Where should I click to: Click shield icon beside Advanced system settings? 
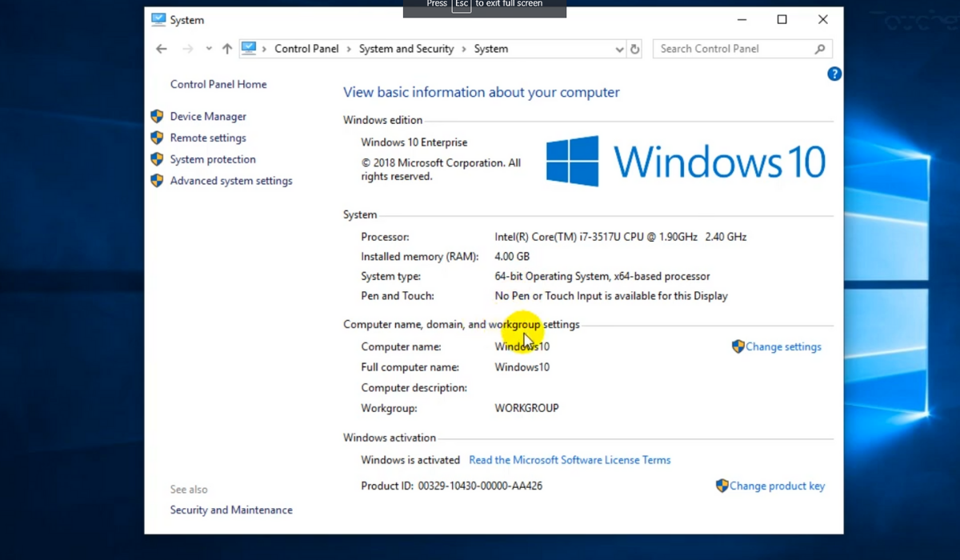pos(157,181)
